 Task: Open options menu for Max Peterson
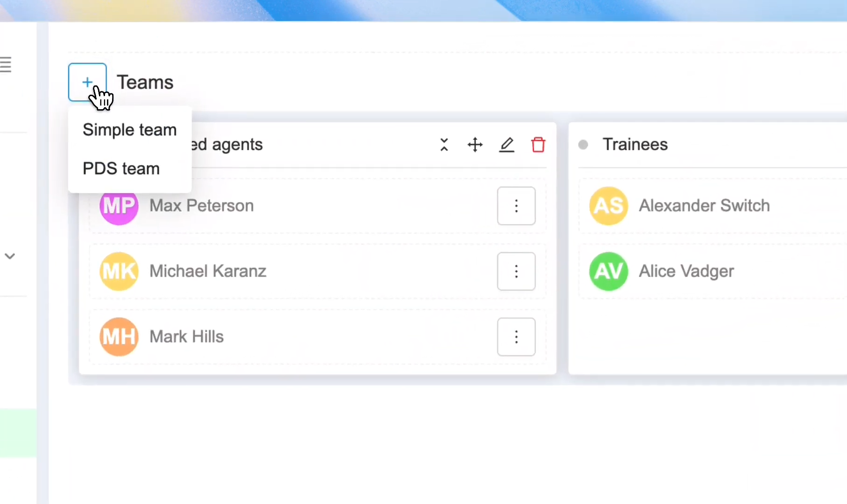click(x=516, y=206)
